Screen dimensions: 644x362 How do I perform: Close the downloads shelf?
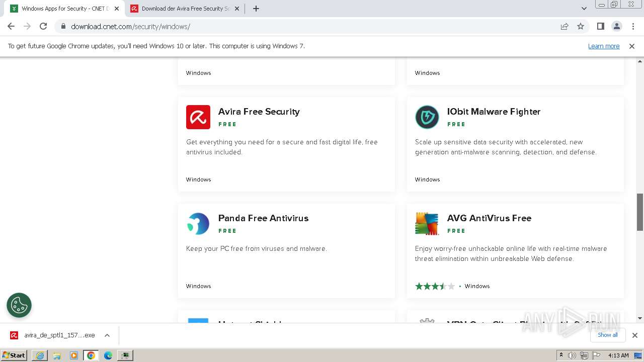[635, 335]
